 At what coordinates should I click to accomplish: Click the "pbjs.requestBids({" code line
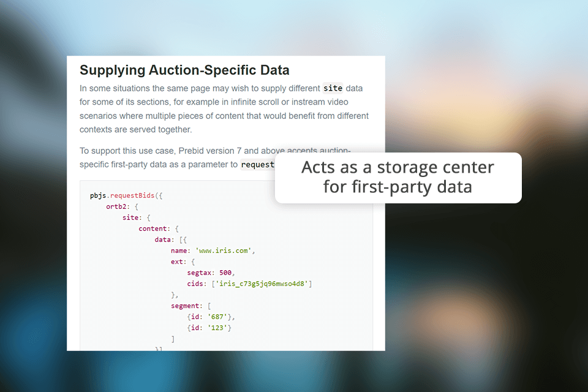pos(127,195)
